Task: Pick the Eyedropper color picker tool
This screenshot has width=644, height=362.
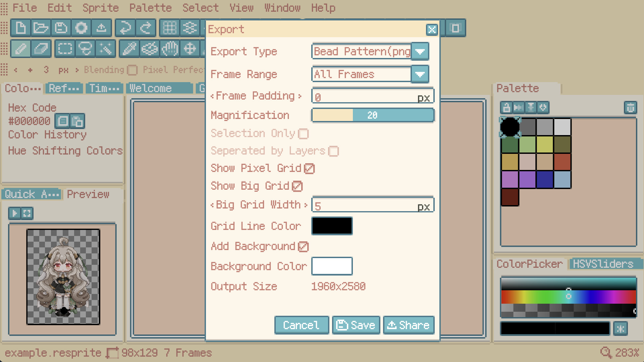Action: pyautogui.click(x=129, y=49)
